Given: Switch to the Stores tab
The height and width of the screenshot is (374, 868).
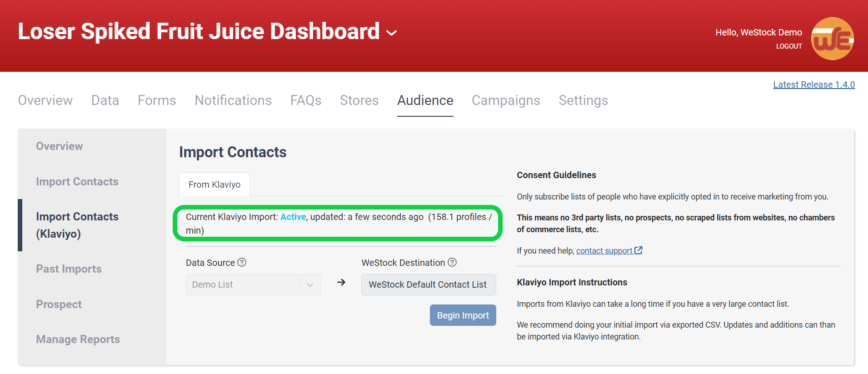Looking at the screenshot, I should click(x=359, y=100).
